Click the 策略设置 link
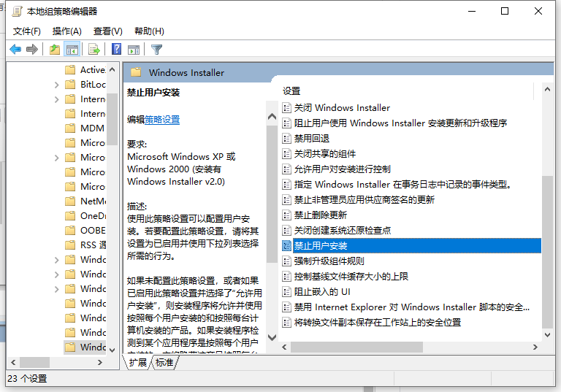 [162, 120]
